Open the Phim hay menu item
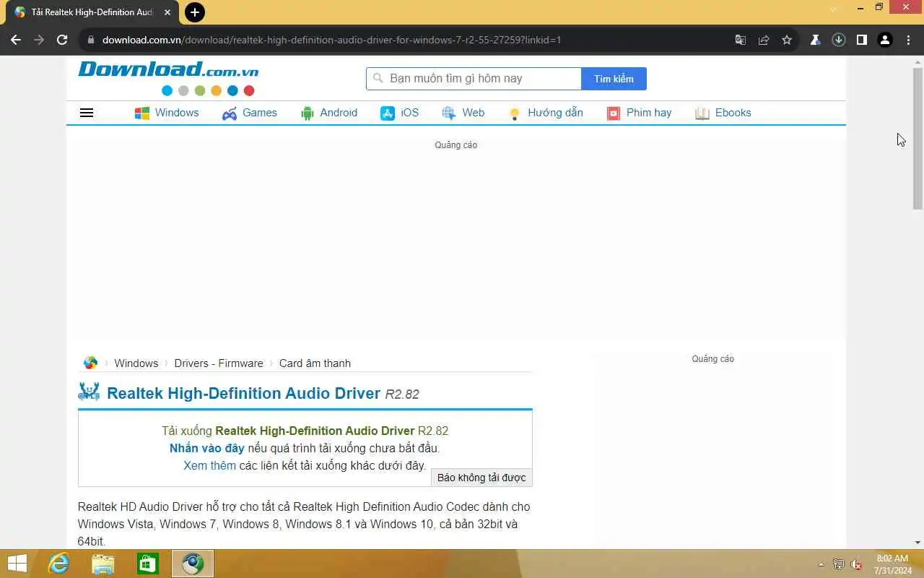 (649, 113)
